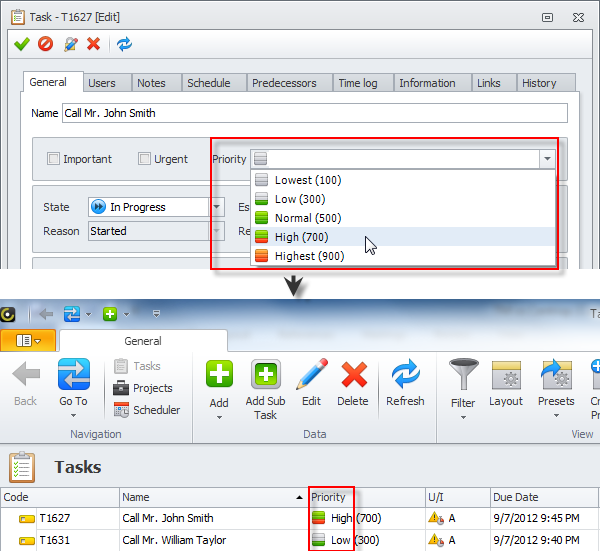Viewport: 600px width, 551px height.
Task: Click the red X delete icon in dialog toolbar
Action: [94, 44]
